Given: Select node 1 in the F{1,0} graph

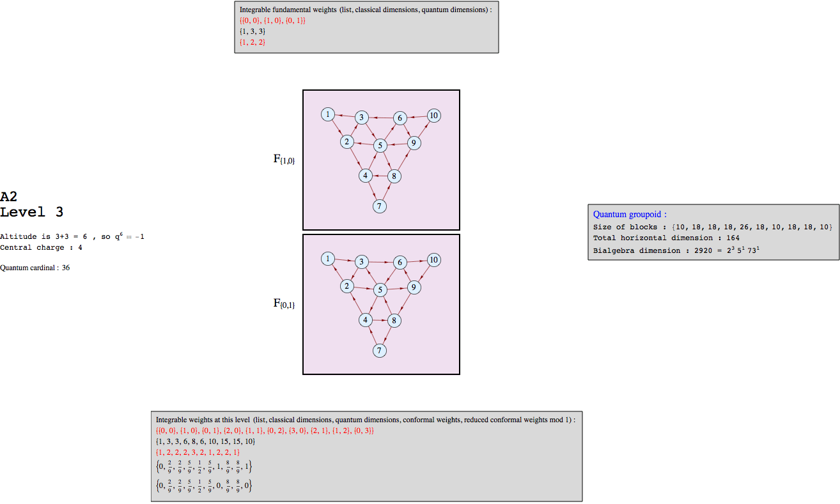Looking at the screenshot, I should click(328, 114).
